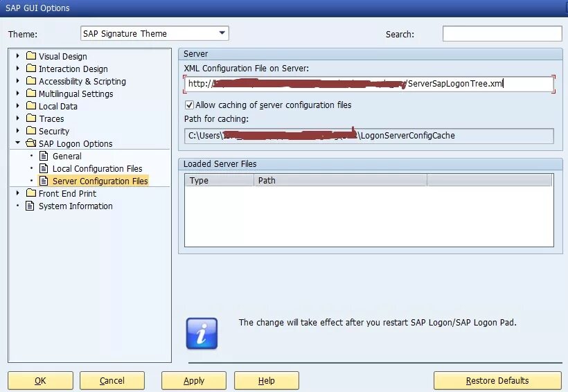Click the Path for caching field
The image size is (568, 392).
(369, 136)
